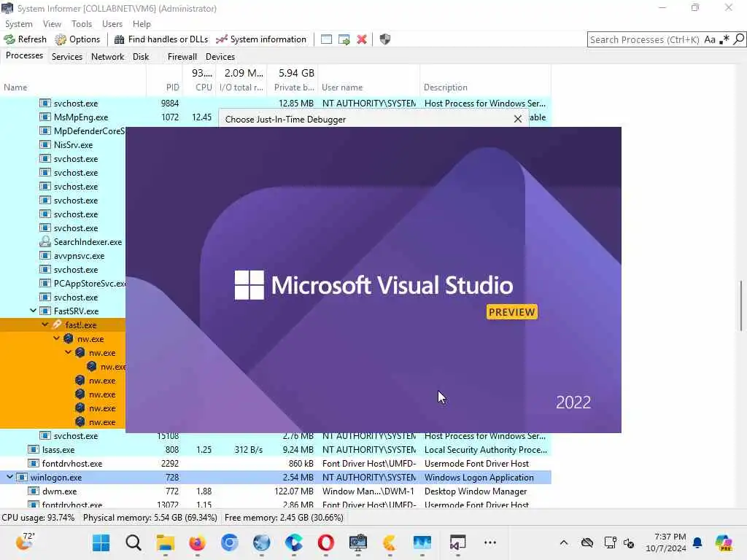Click the find window and thread icon
Image resolution: width=747 pixels, height=560 pixels.
(x=344, y=39)
